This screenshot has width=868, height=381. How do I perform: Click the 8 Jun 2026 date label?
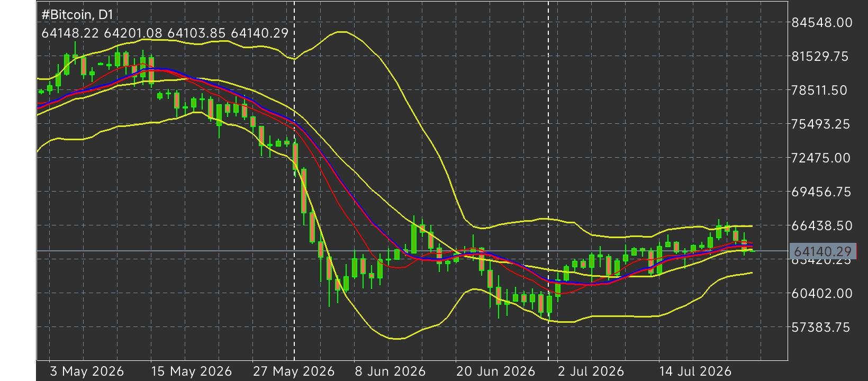[x=390, y=371]
